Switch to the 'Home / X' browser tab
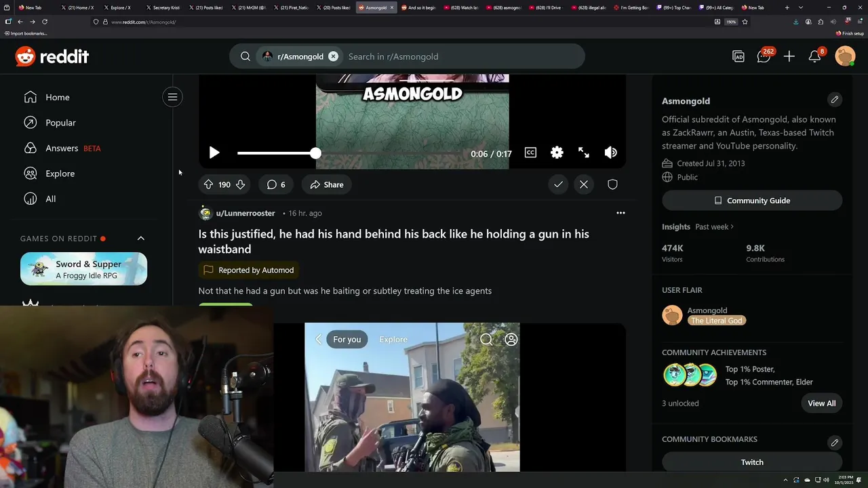This screenshot has height=488, width=868. (x=77, y=7)
